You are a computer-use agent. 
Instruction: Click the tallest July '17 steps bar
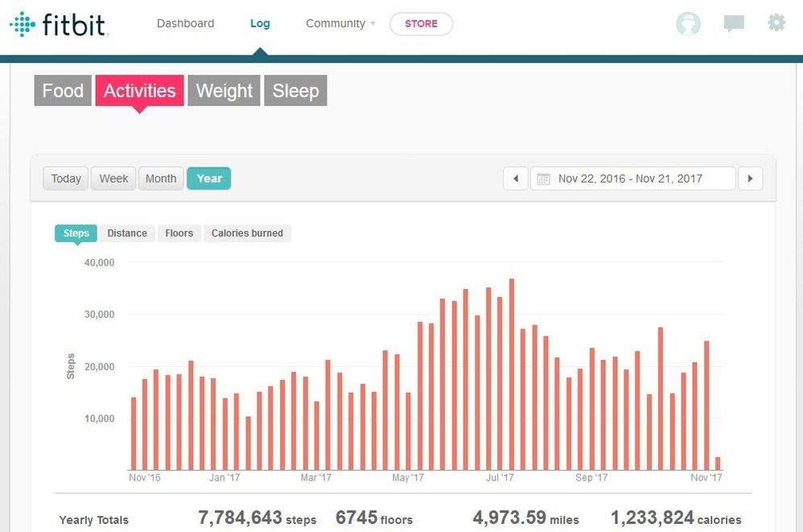[x=512, y=374]
